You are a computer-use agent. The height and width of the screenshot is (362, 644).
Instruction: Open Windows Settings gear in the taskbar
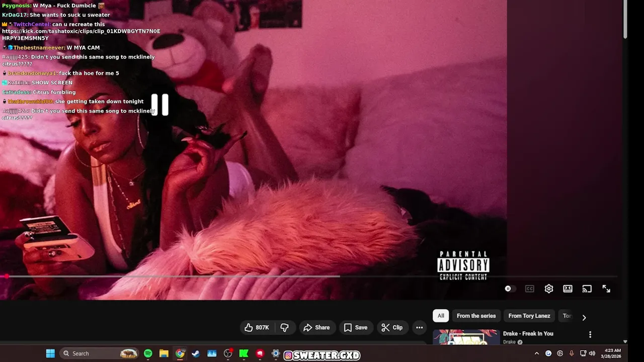[276, 353]
